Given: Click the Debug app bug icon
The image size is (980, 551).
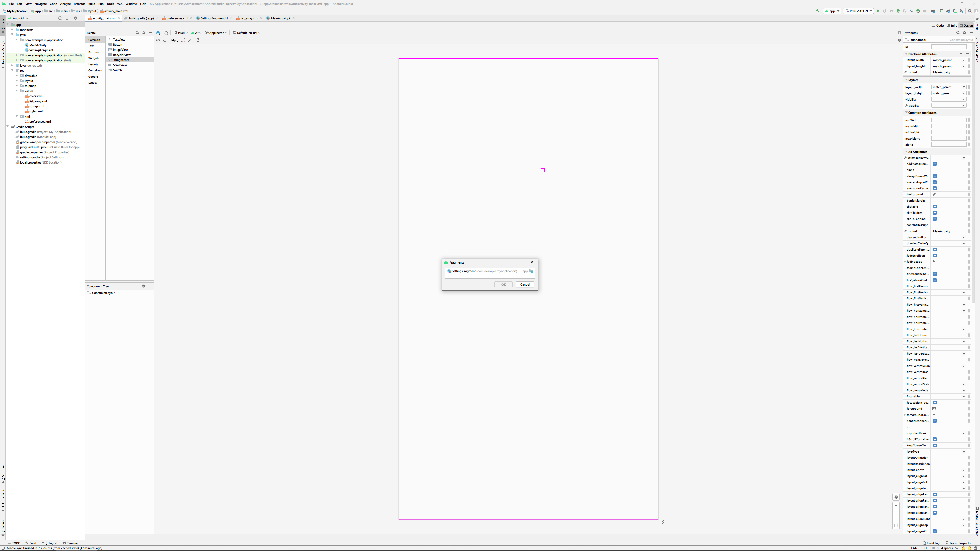Looking at the screenshot, I should [898, 11].
